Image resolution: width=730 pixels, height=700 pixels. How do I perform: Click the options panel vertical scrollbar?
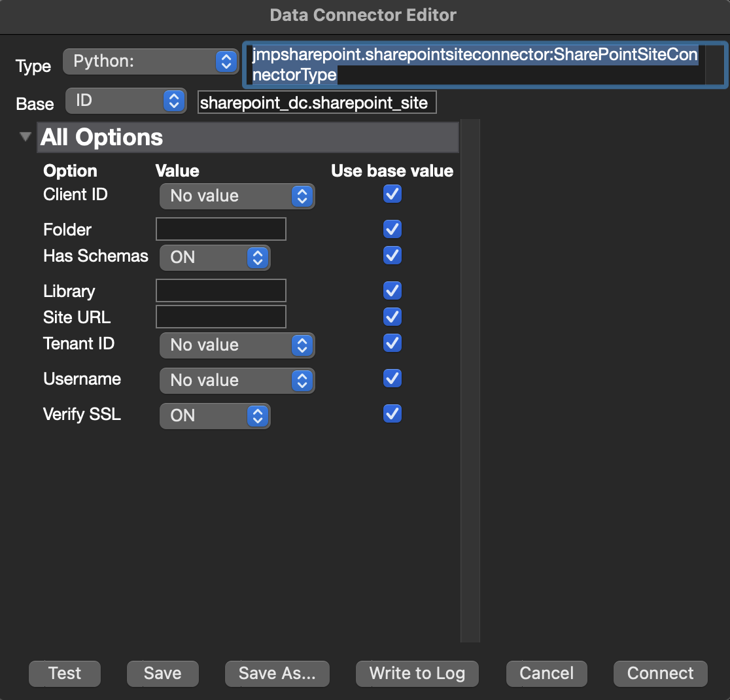click(470, 381)
